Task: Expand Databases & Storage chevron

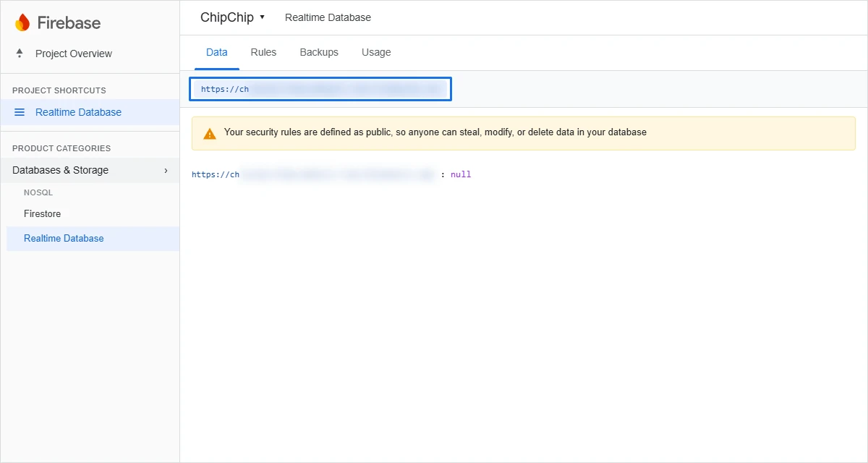Action: (x=166, y=171)
